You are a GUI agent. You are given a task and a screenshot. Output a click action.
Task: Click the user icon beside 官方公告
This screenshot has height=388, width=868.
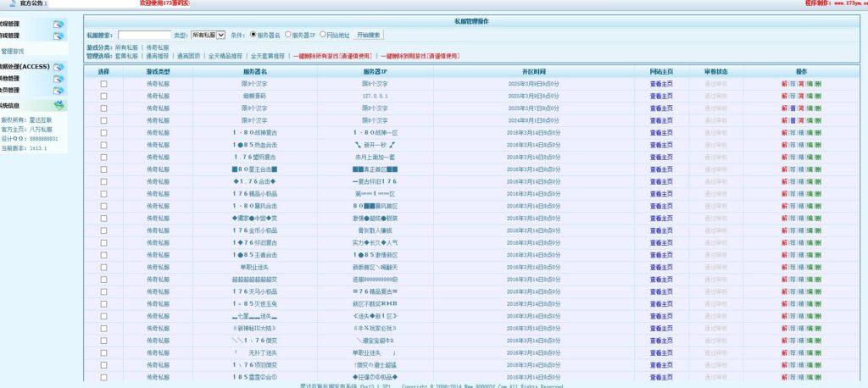10,3
